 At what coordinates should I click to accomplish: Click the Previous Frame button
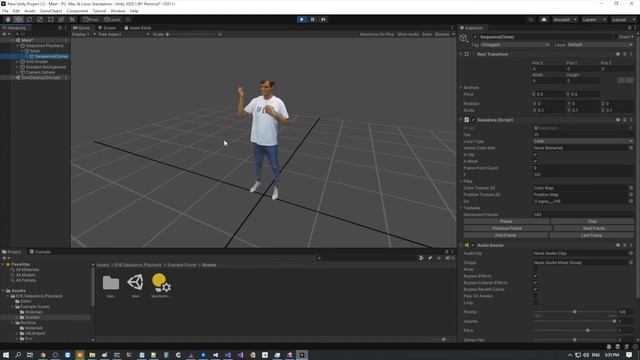tap(507, 228)
